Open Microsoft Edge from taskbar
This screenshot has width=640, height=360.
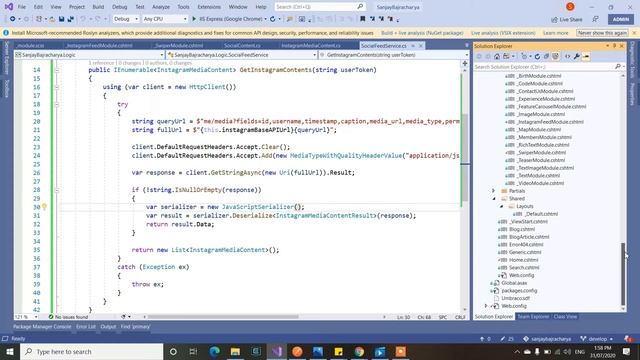(215, 351)
